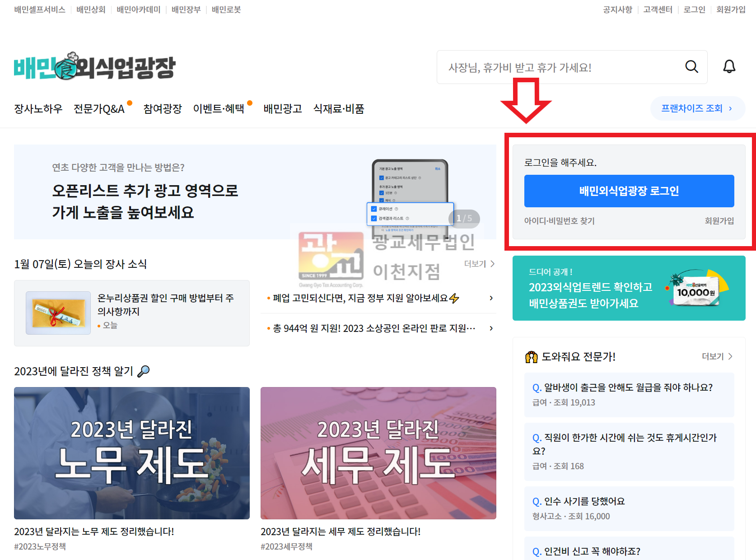Open chevron for 총 944억 원 지원 article

point(491,328)
